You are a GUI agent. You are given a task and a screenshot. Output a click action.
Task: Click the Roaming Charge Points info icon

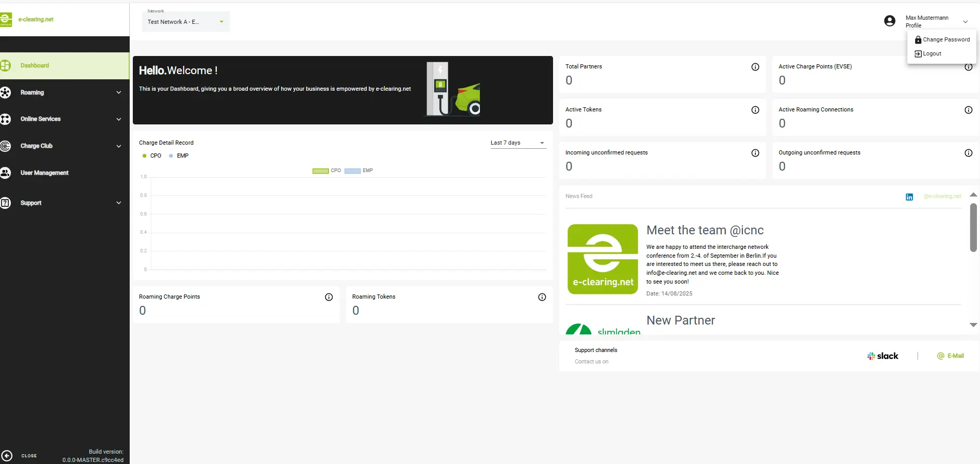328,297
